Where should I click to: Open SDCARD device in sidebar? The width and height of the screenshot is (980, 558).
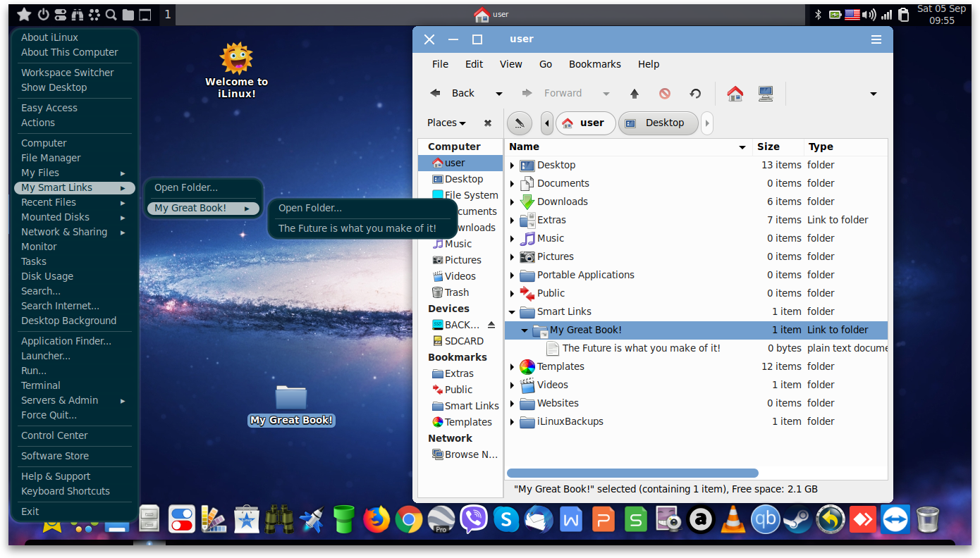[458, 341]
